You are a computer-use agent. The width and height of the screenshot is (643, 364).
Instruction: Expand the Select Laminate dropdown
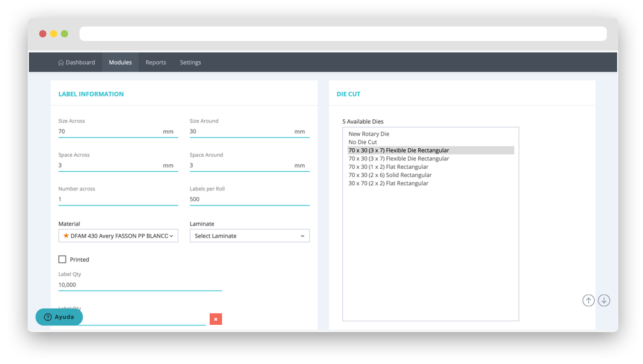[249, 236]
